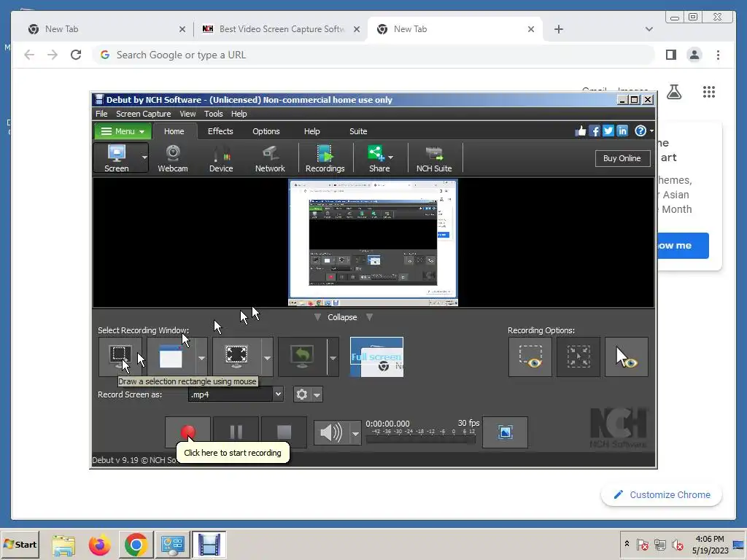Click the Facebook share icon

tap(594, 131)
